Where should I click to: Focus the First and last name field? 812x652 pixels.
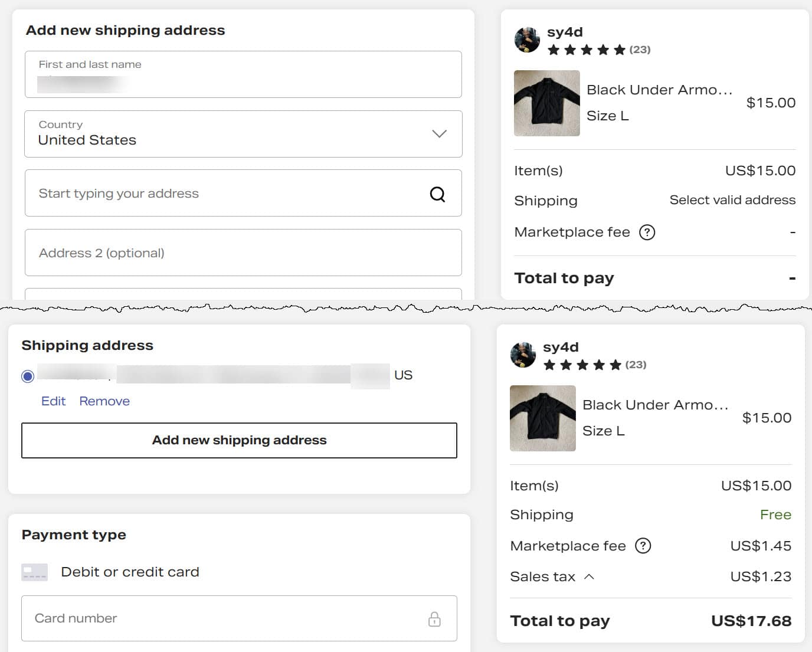pyautogui.click(x=243, y=74)
